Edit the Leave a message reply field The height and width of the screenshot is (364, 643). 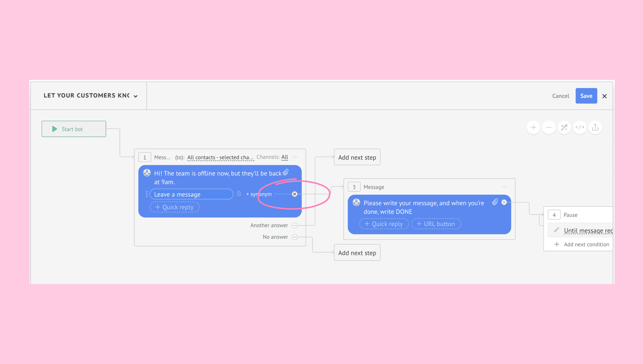point(191,194)
